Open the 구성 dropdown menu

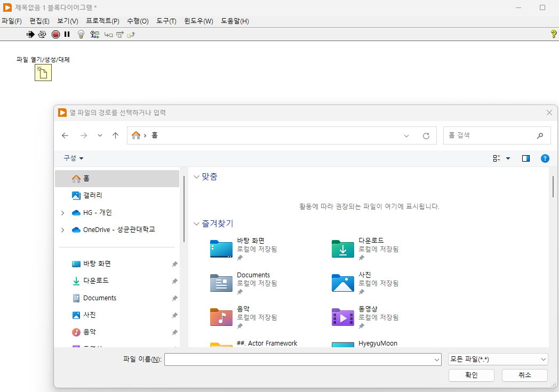[73, 158]
